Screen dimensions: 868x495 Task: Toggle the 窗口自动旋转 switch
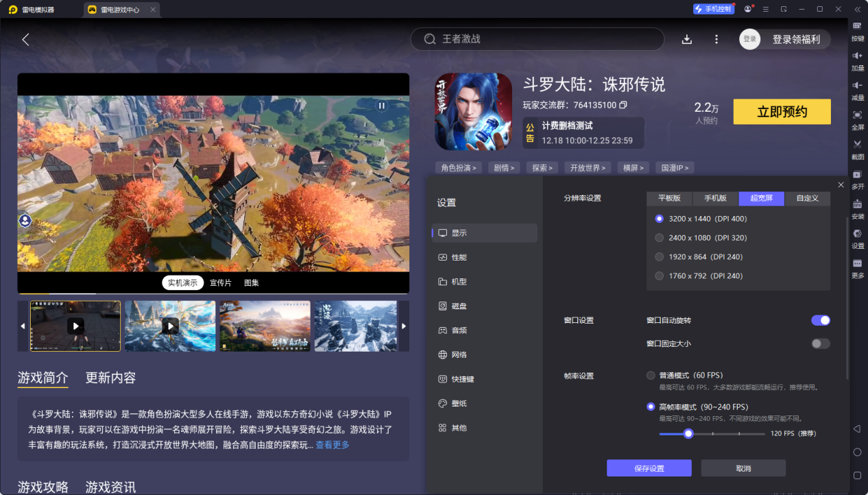pyautogui.click(x=820, y=320)
